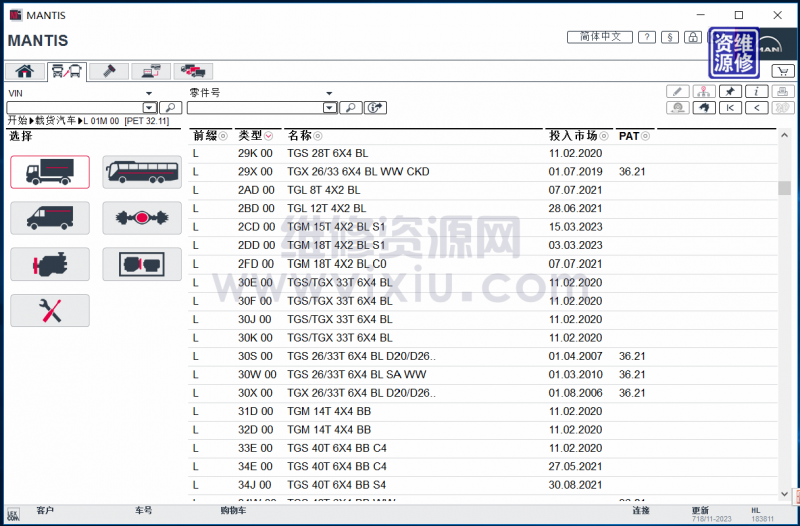The width and height of the screenshot is (800, 526).
Task: Select the truck category icon
Action: tap(50, 172)
